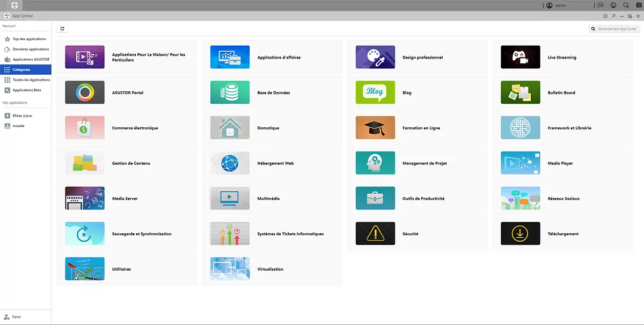Click the Téléchargement download icon
The width and height of the screenshot is (644, 325).
(520, 234)
